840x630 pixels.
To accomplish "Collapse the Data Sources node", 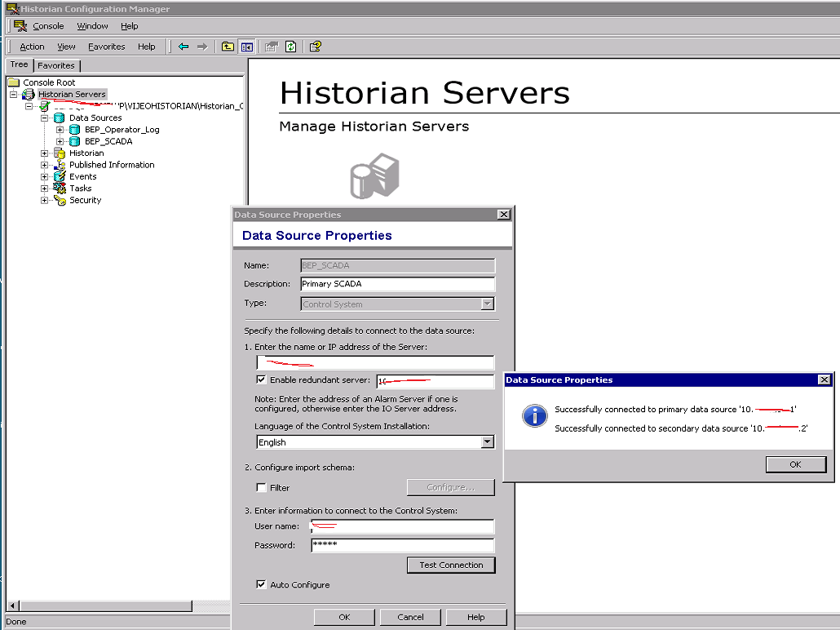I will pyautogui.click(x=45, y=118).
